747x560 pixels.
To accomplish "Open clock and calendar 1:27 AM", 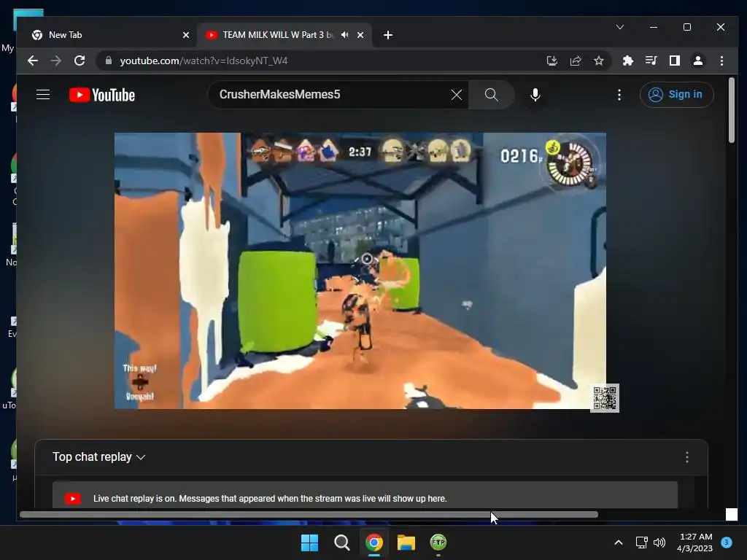I will coord(695,542).
